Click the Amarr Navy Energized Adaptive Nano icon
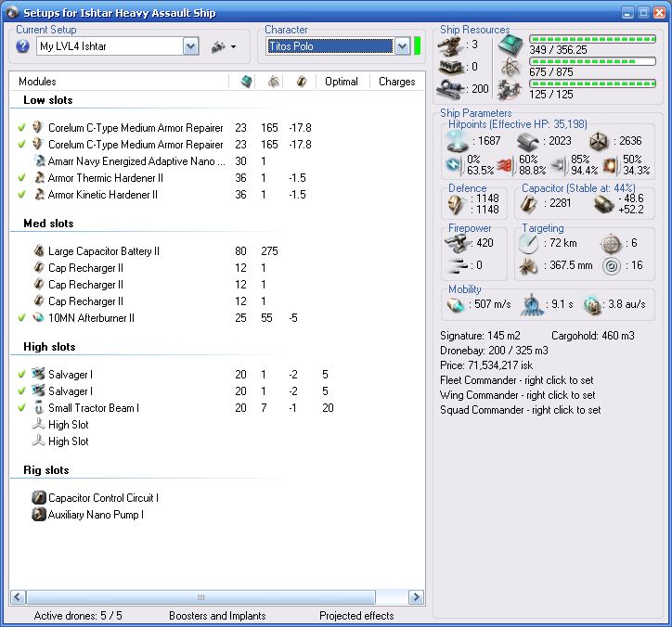The height and width of the screenshot is (627, 672). pyautogui.click(x=39, y=160)
